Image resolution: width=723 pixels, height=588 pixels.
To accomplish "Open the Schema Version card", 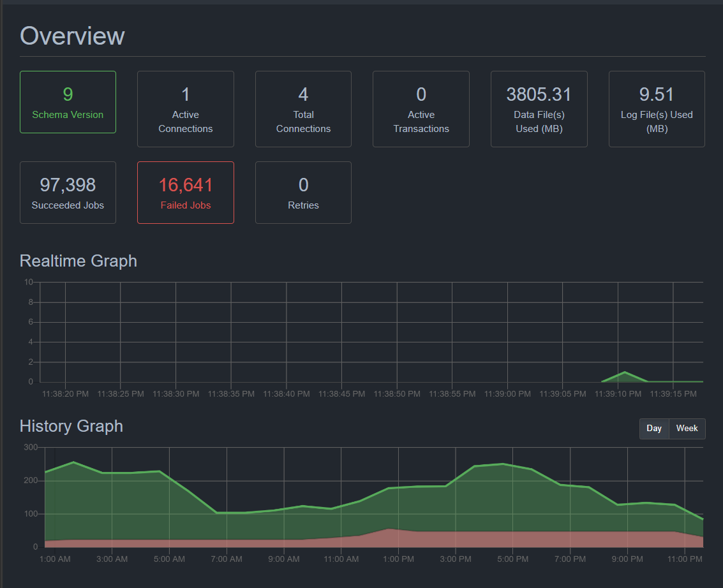I will 68,102.
